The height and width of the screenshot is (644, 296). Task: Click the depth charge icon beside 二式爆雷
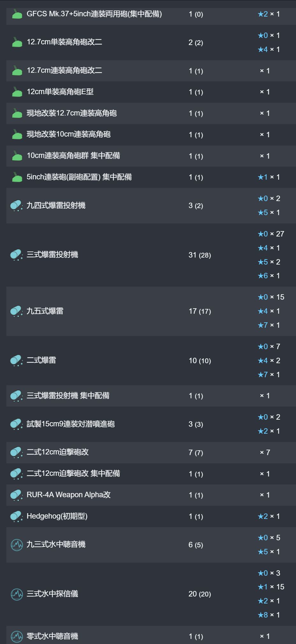17,361
